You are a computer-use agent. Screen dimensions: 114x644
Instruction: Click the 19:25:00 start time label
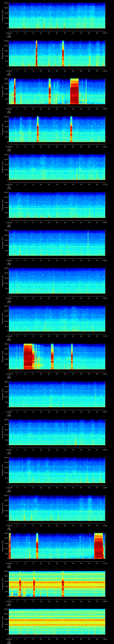click(x=9, y=147)
